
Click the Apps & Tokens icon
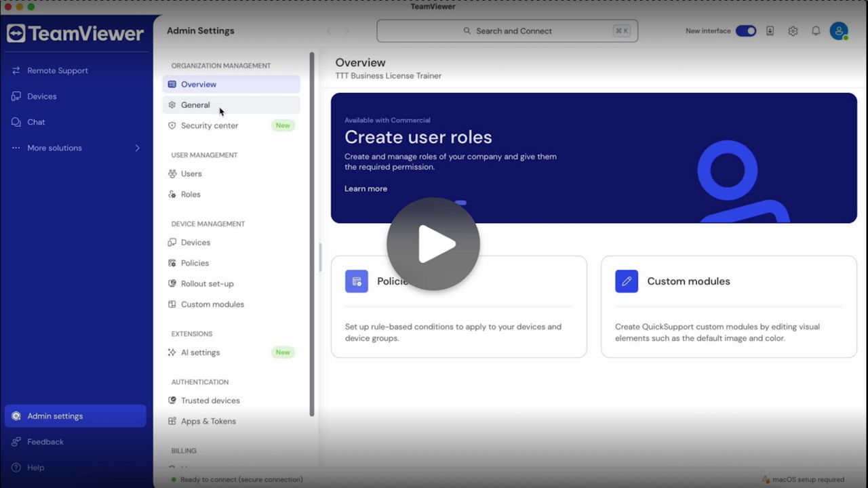tap(172, 422)
